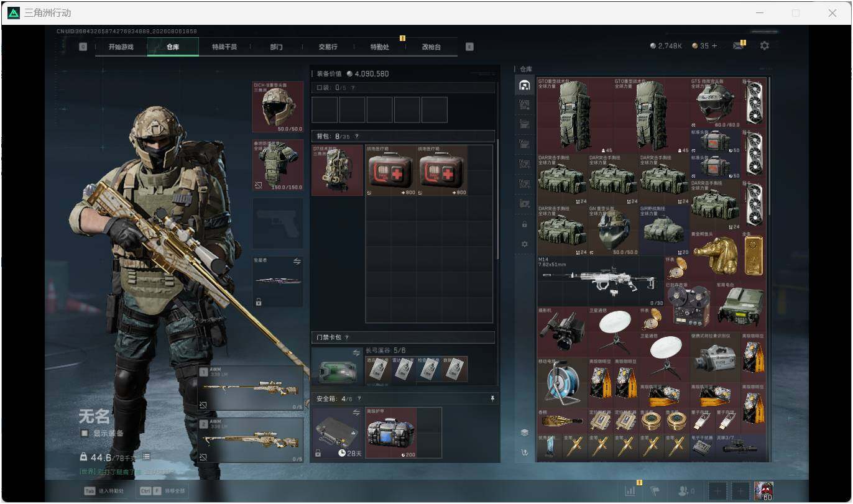This screenshot has width=853, height=504.
Task: Open the settings gear in the top bar
Action: (x=765, y=46)
